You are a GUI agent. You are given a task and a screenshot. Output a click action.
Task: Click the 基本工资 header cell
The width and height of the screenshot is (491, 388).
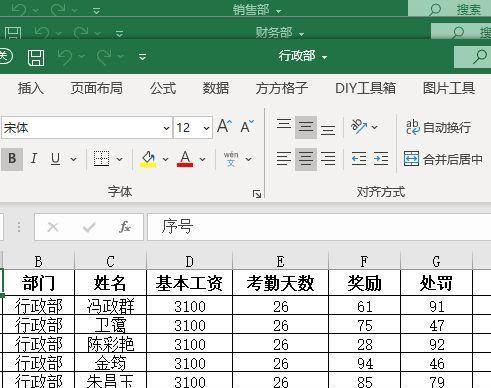189,283
